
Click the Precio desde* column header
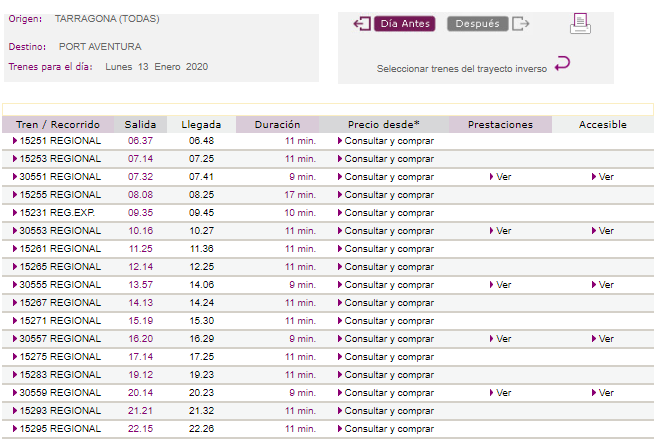(383, 125)
